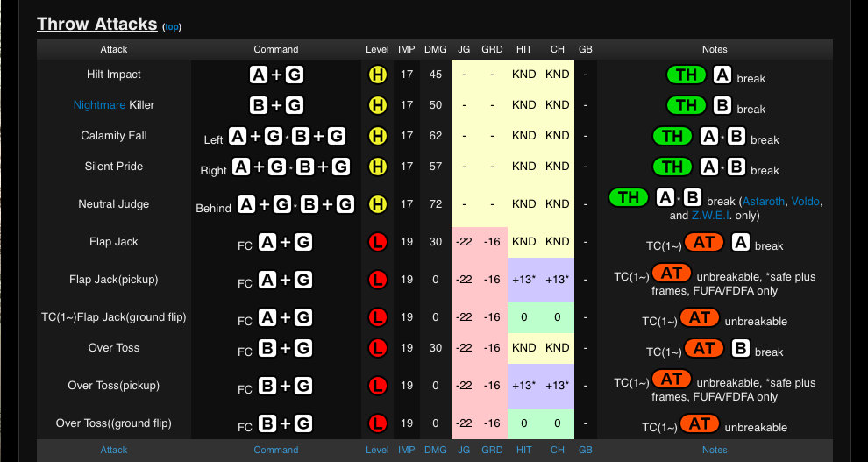Screen dimensions: 868x462
Task: Click the green TH badge in Hilt Impact row
Action: (687, 75)
